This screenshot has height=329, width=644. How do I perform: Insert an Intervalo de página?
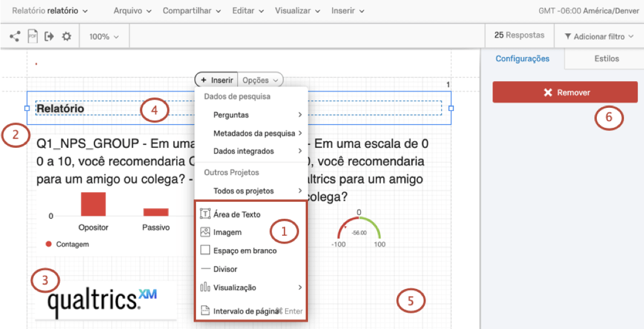[251, 311]
